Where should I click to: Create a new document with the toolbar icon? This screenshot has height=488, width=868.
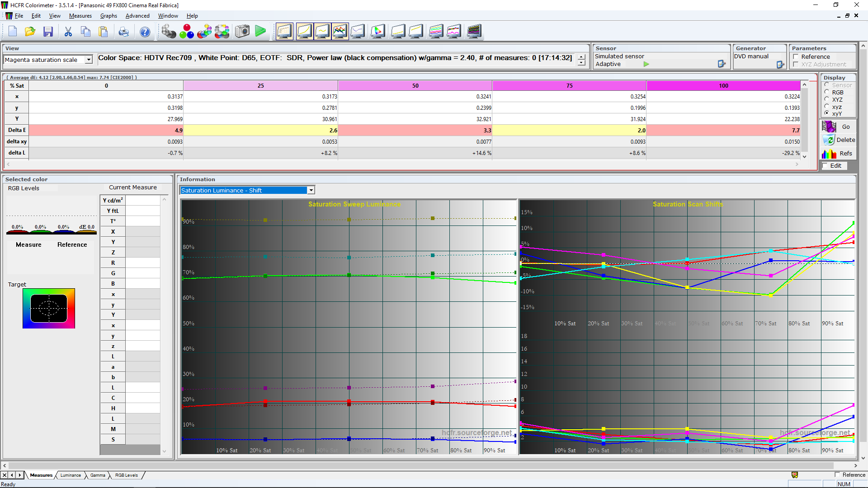tap(13, 31)
